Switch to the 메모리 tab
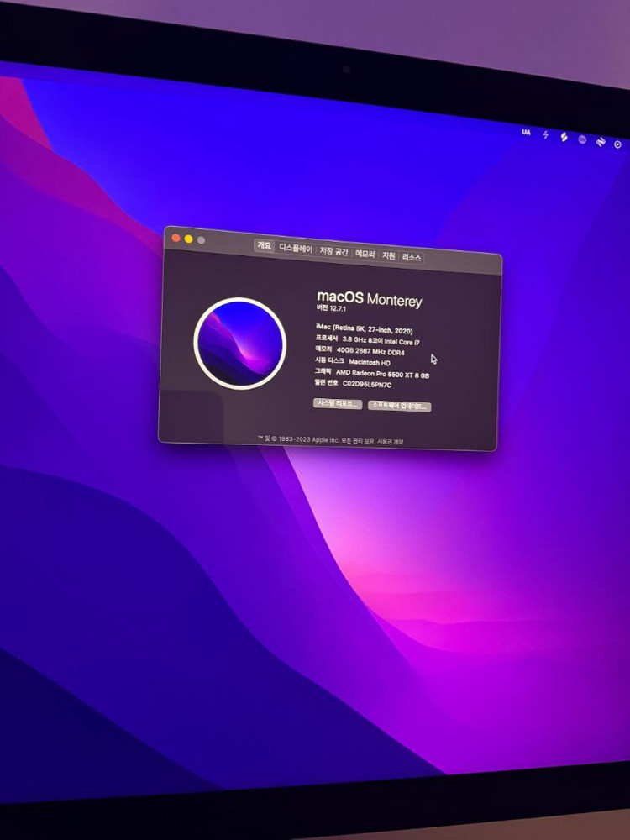The image size is (630, 840). click(x=365, y=254)
